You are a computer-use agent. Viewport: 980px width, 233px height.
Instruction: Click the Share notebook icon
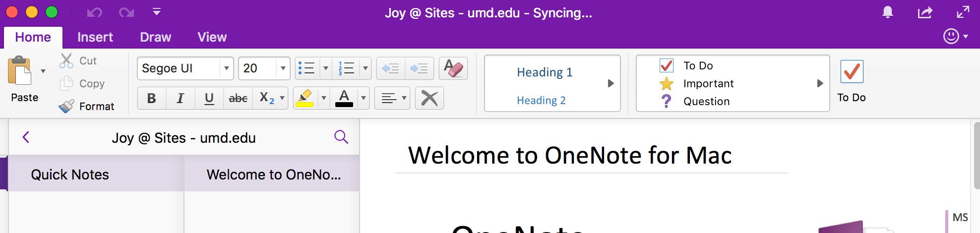[925, 12]
